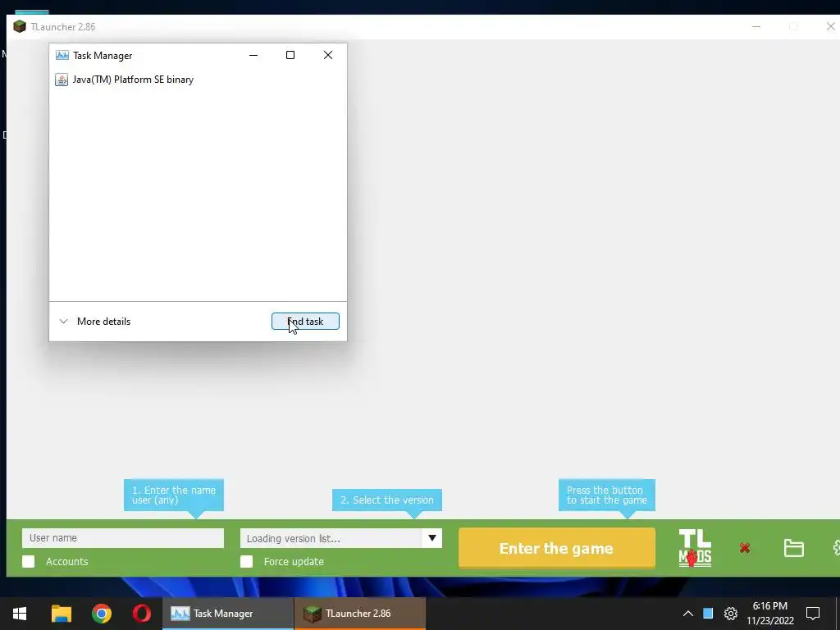This screenshot has height=630, width=840.
Task: Open the version list dropdown
Action: [431, 538]
